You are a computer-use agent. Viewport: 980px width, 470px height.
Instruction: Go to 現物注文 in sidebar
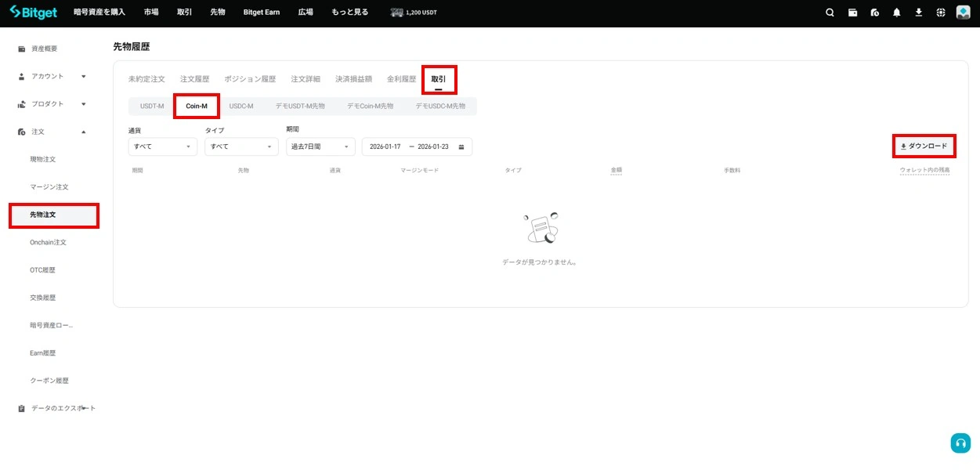click(43, 159)
